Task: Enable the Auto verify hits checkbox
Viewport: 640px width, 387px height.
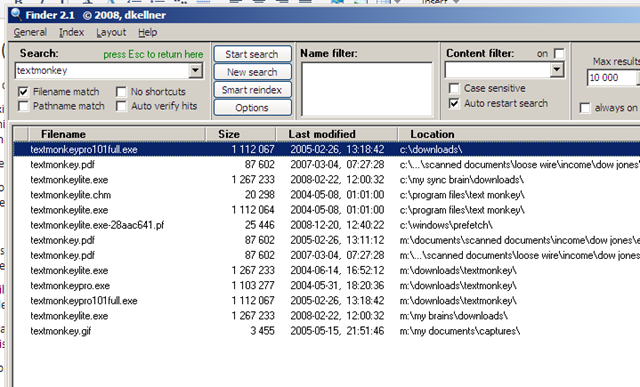Action: [121, 106]
